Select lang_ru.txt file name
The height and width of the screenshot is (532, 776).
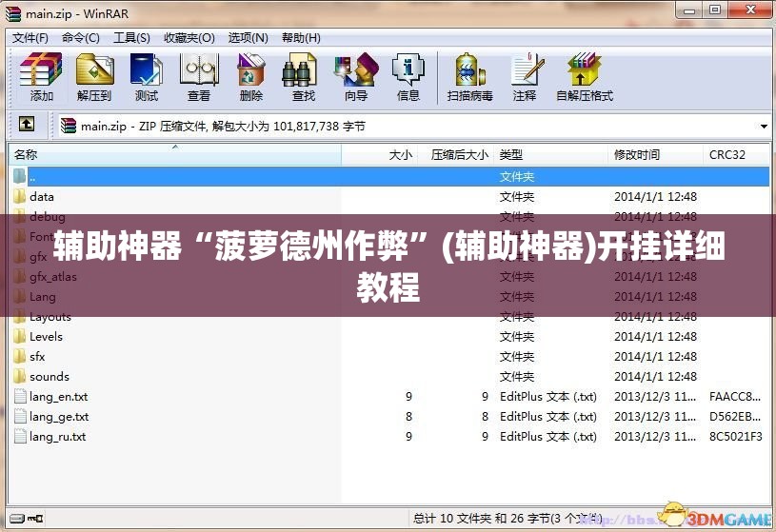click(57, 437)
